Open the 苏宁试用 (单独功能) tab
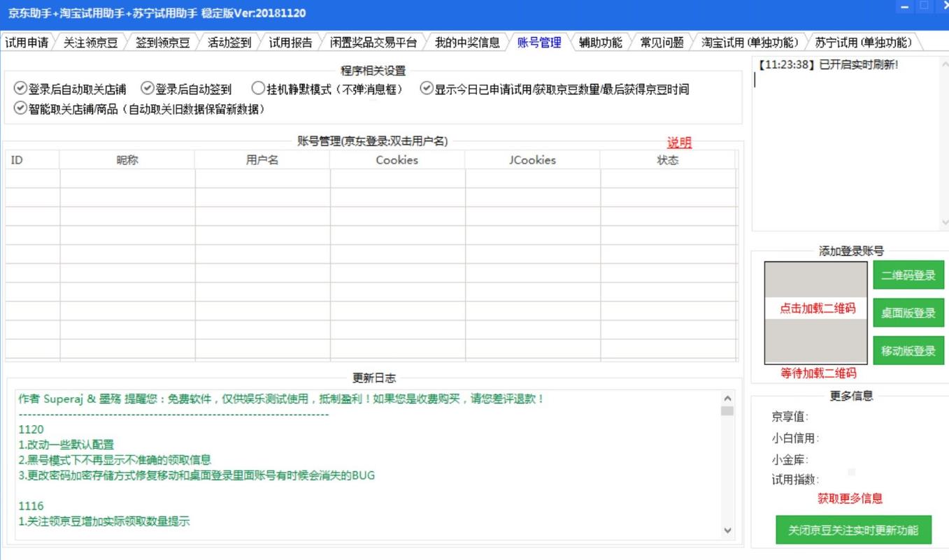 864,43
